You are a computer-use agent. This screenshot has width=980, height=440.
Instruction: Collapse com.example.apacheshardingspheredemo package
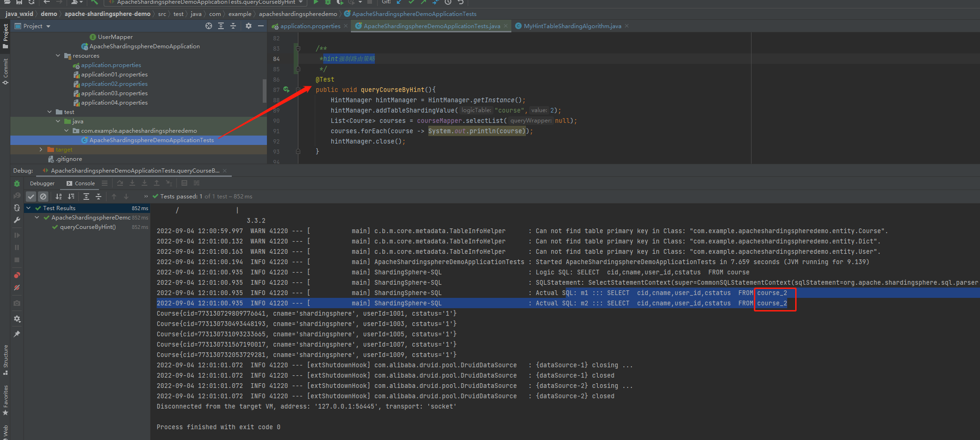click(x=67, y=130)
